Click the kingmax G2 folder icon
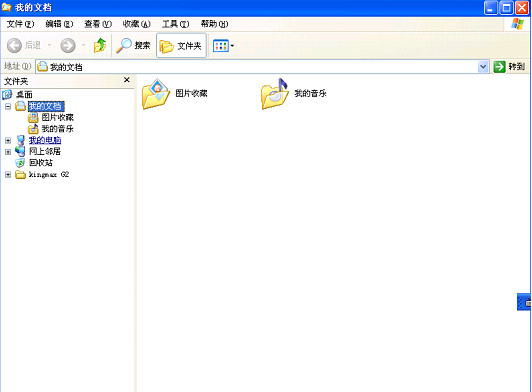Viewport: 532px width, 392px height. [21, 174]
